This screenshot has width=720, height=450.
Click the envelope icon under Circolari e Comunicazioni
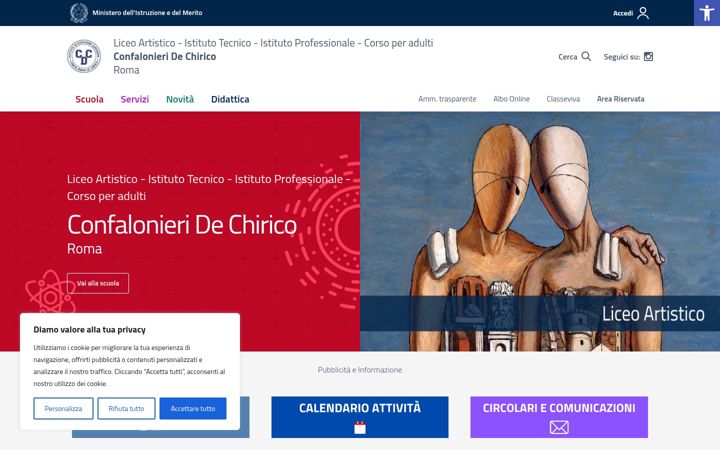click(x=559, y=428)
